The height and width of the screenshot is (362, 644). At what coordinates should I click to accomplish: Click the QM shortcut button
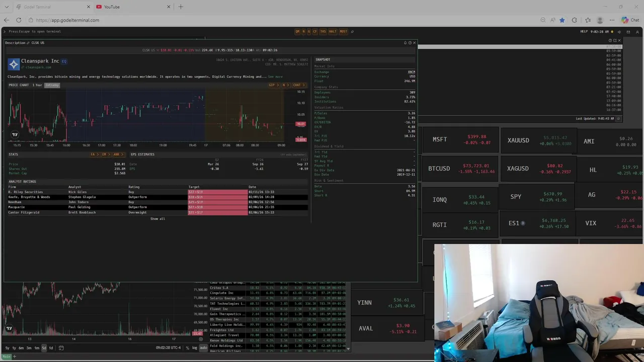point(297,32)
